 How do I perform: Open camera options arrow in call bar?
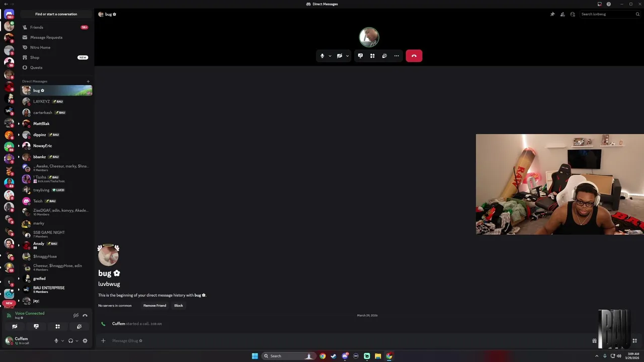[x=347, y=56]
